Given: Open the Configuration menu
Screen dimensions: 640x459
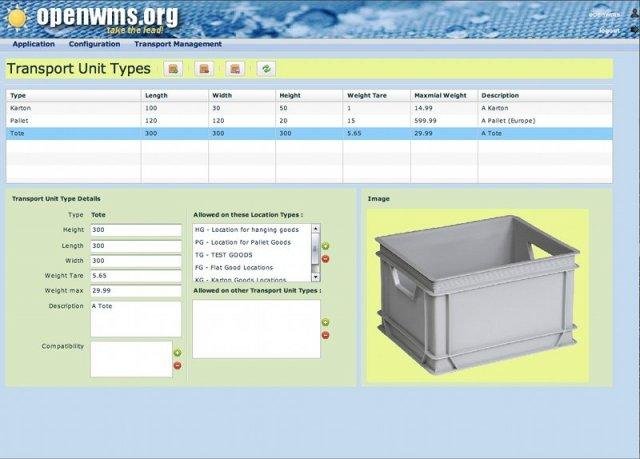Looking at the screenshot, I should [94, 44].
